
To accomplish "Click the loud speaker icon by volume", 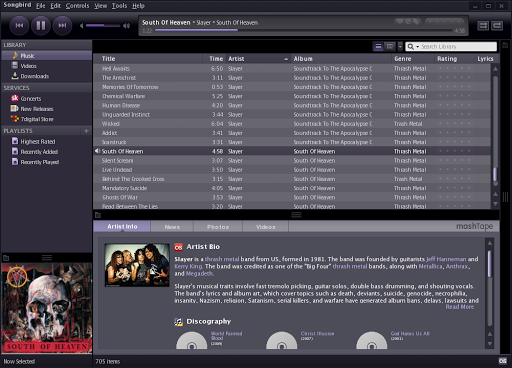I will (126, 26).
